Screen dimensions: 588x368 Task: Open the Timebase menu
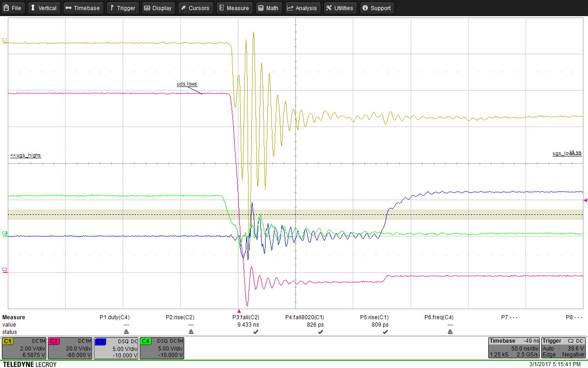click(83, 8)
